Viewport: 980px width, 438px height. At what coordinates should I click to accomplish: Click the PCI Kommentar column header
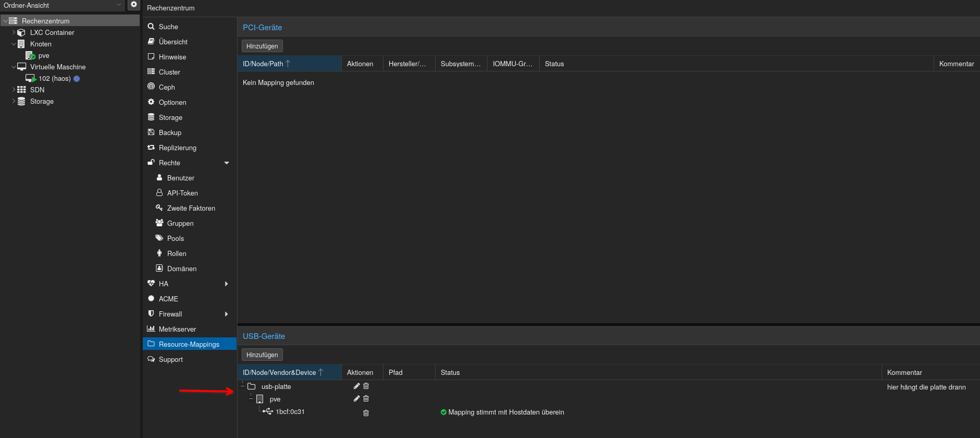click(957, 64)
